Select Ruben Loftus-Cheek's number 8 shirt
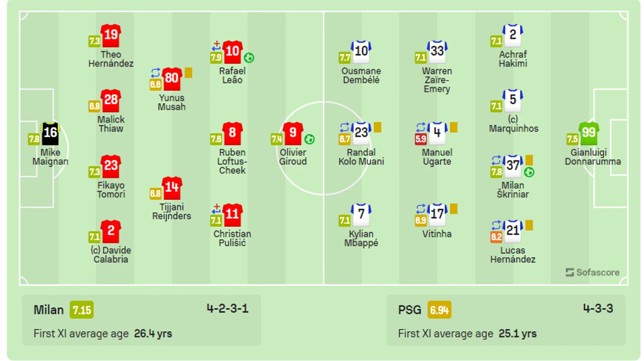The height and width of the screenshot is (361, 644). click(232, 134)
